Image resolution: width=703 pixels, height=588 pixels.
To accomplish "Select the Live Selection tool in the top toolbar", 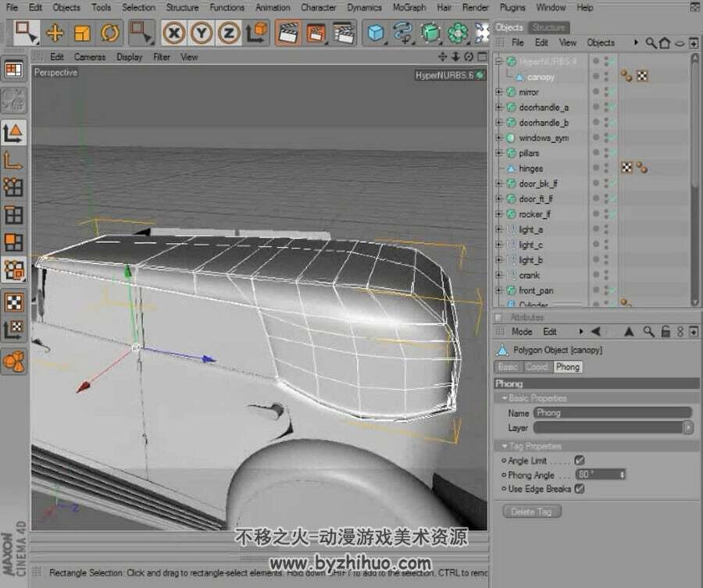I will (x=27, y=32).
